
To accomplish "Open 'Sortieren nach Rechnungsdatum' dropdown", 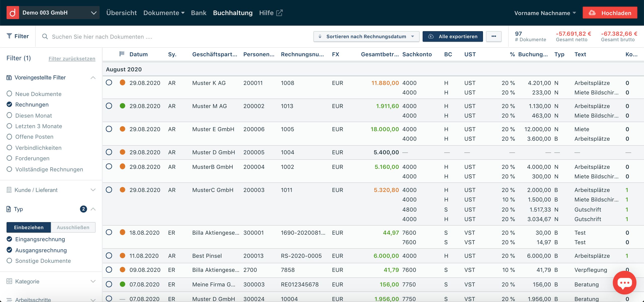I will click(366, 36).
